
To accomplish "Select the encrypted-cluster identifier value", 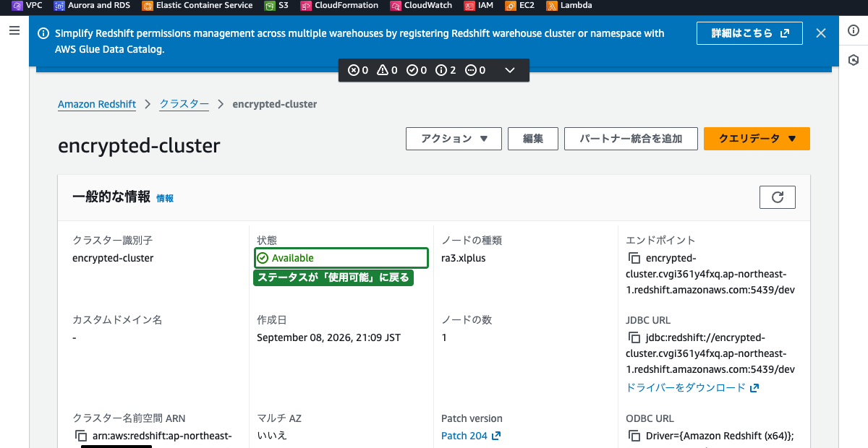I will click(x=113, y=258).
